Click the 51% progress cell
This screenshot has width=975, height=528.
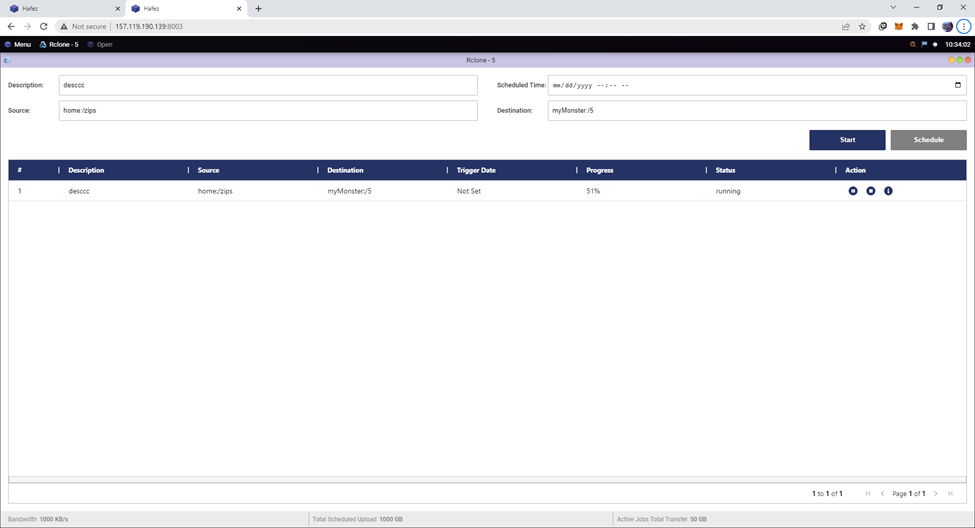[593, 191]
